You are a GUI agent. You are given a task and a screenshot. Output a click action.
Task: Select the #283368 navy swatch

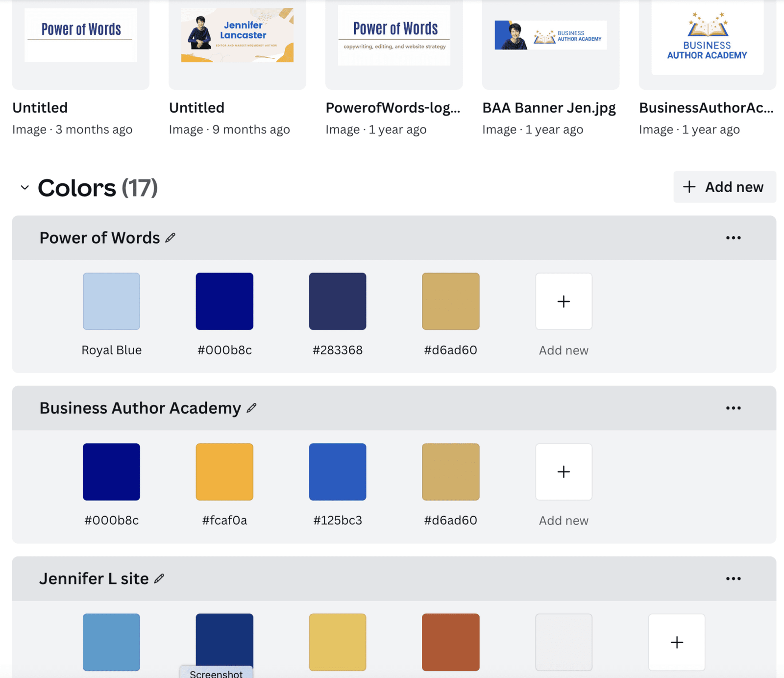coord(337,301)
